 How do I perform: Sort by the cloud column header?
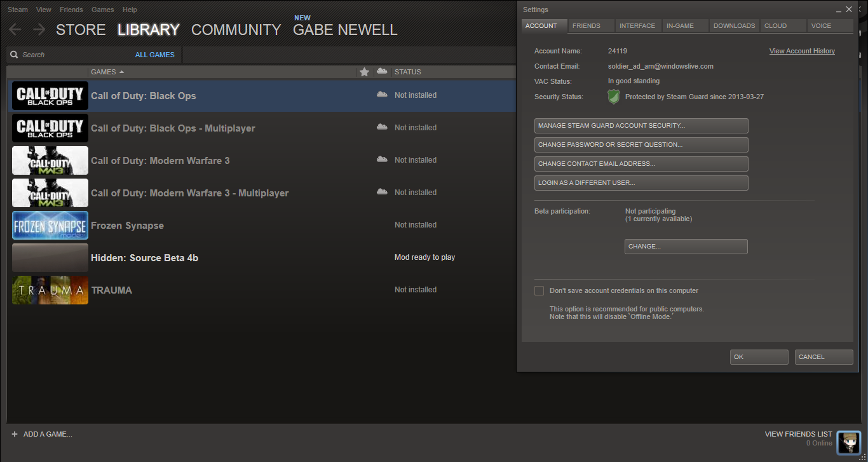[x=382, y=71]
